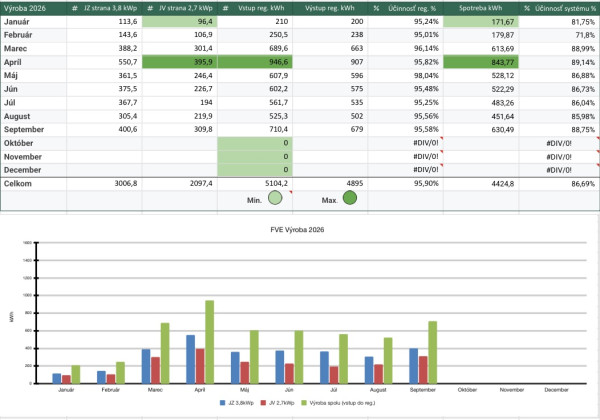The image size is (600, 420).
Task: Click the green 'Výroba spolu' legend swatch
Action: pos(304,403)
